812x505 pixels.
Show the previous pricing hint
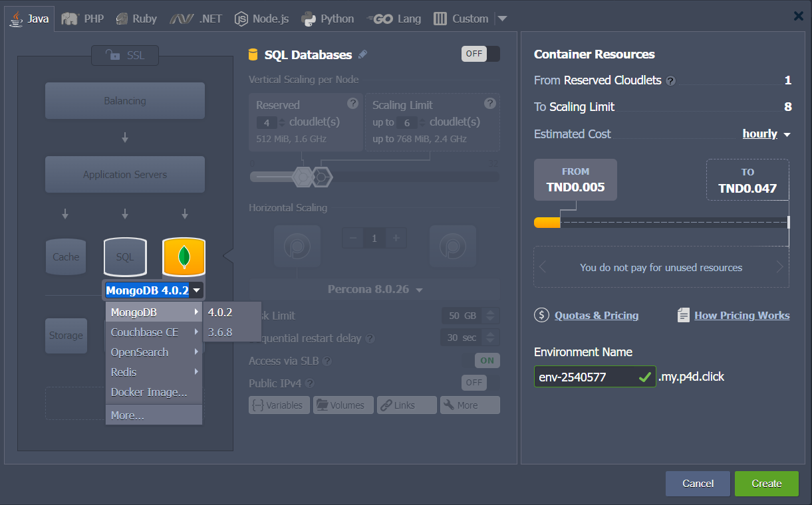pyautogui.click(x=543, y=267)
